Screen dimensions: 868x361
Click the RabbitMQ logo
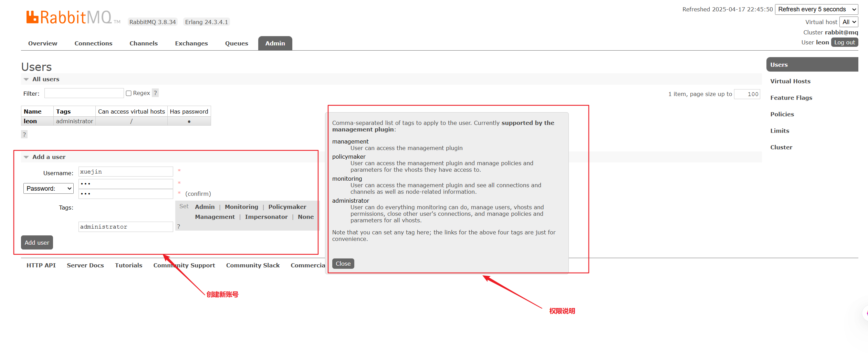pyautogui.click(x=69, y=17)
